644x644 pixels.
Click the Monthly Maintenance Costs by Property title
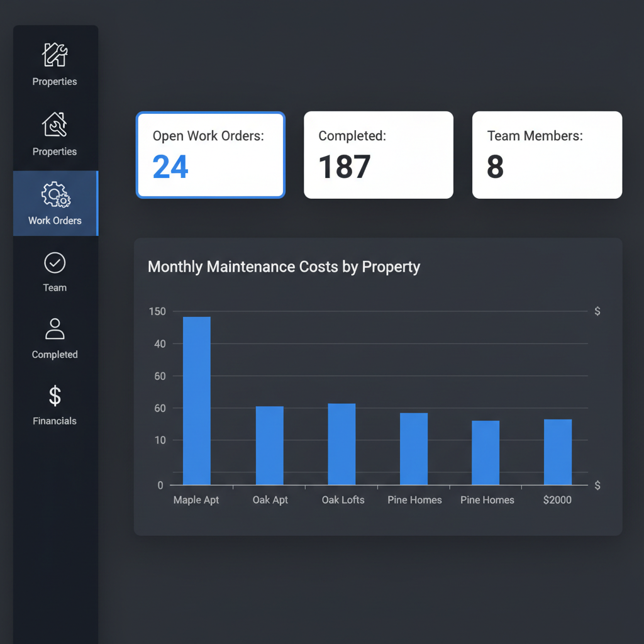tap(284, 267)
